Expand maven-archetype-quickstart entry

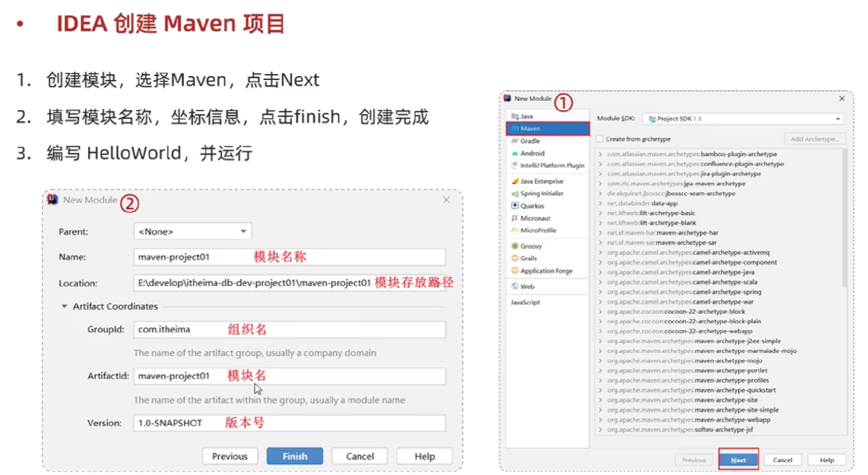click(600, 390)
